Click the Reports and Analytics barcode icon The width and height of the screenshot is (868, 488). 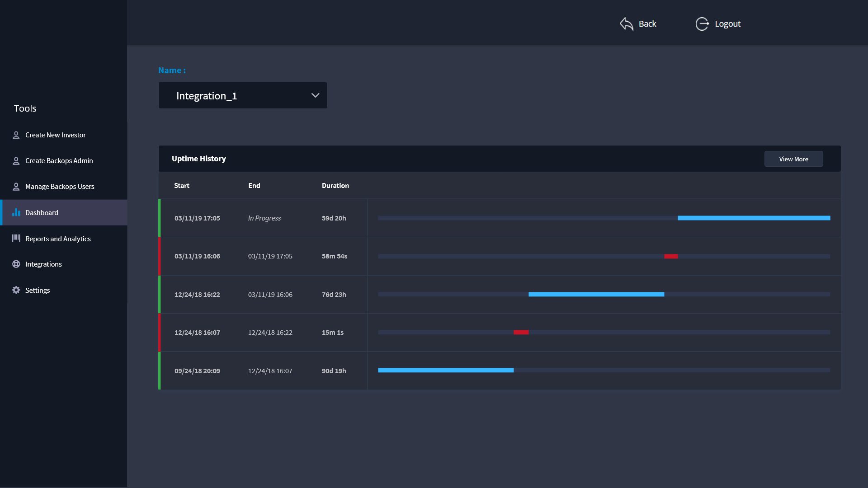[x=16, y=238]
